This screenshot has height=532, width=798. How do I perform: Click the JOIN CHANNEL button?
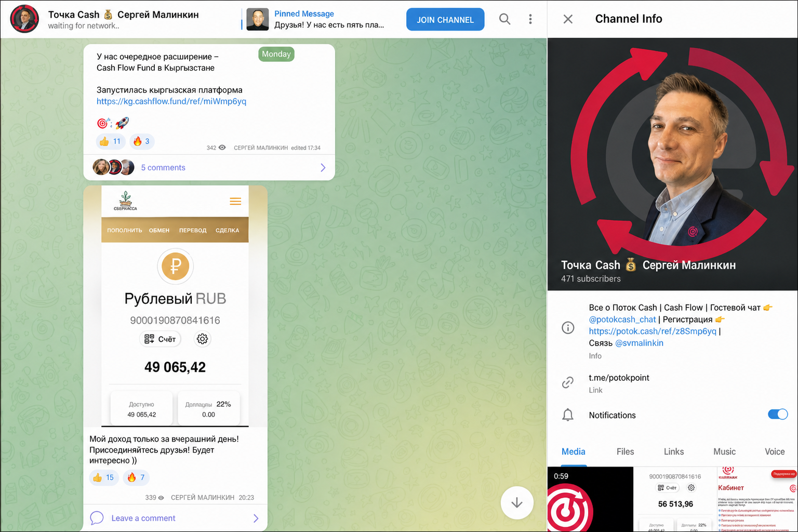[x=445, y=19]
